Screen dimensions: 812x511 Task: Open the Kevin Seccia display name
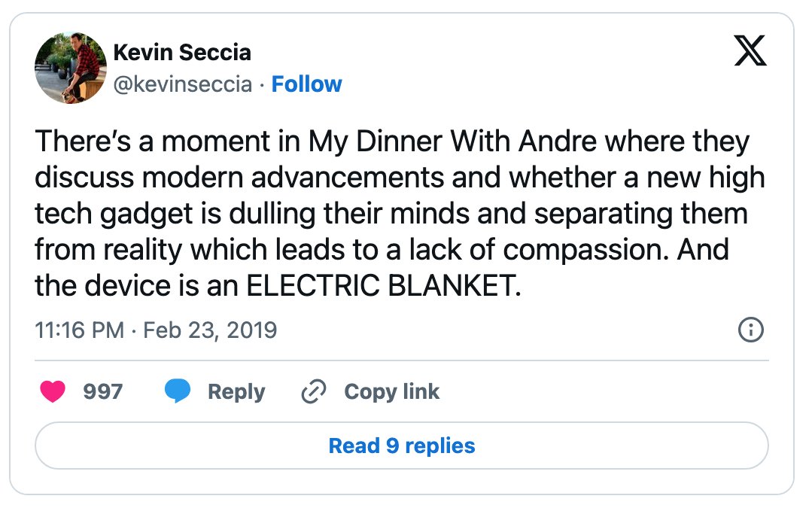pos(182,52)
